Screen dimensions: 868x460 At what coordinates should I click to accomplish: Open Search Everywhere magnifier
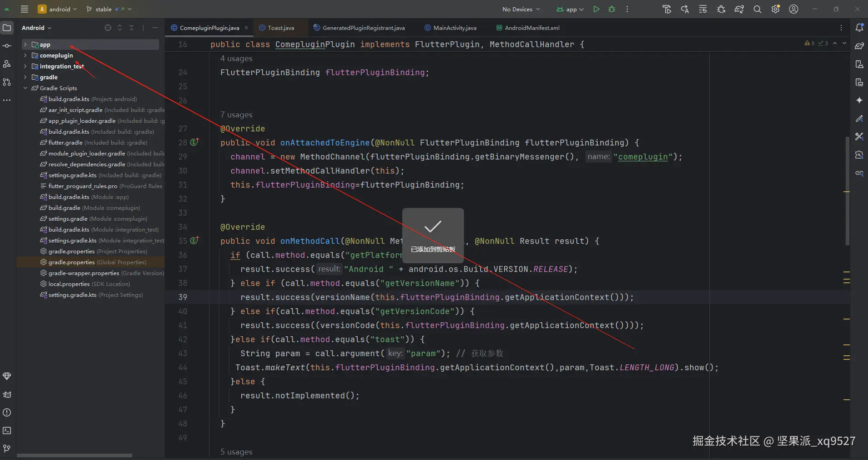[757, 9]
